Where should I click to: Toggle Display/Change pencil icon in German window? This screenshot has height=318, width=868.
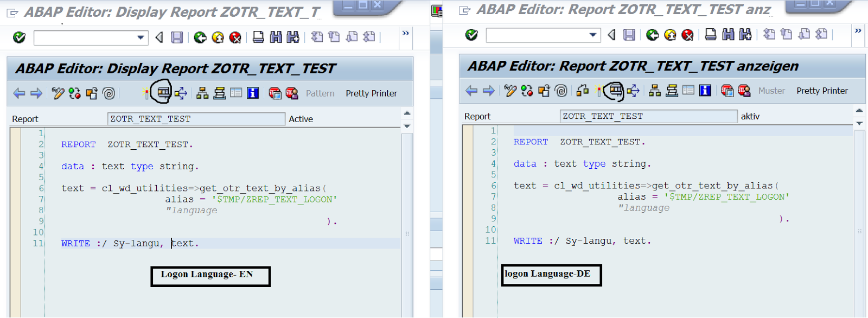tap(510, 91)
